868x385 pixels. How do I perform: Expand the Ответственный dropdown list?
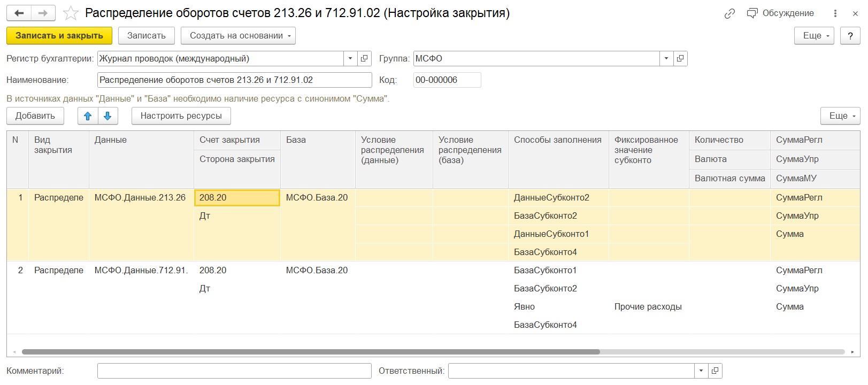[x=701, y=371]
